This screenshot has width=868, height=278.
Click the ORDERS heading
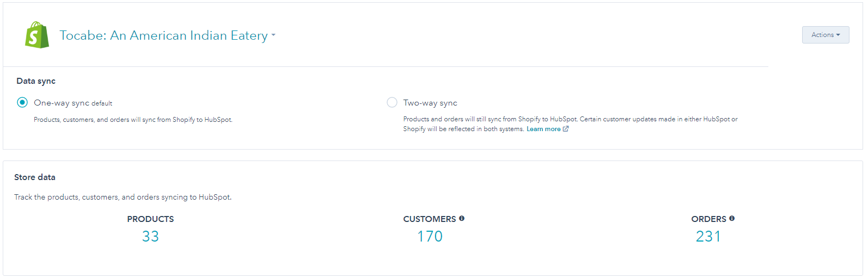coord(708,219)
